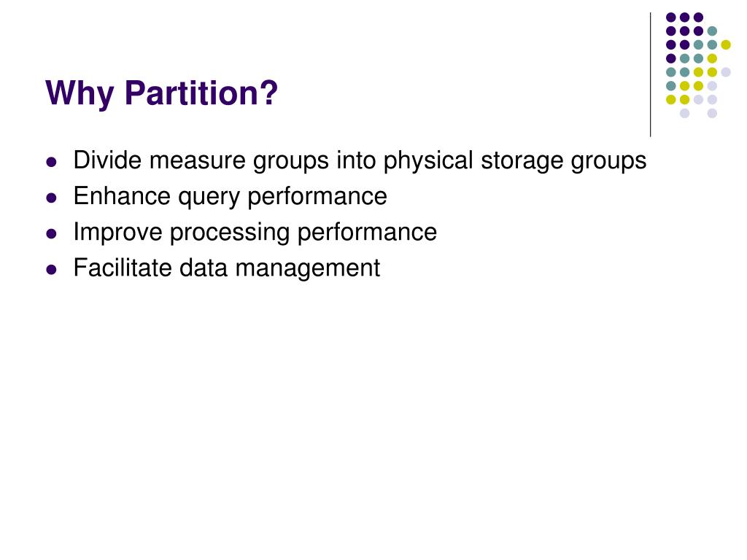Click the bullet dot before "Facilitate data management"

click(52, 270)
